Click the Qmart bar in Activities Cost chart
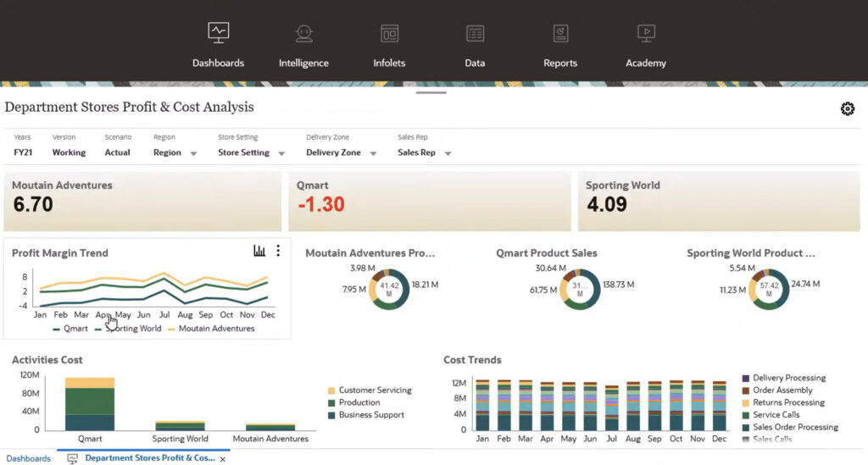 pos(90,404)
